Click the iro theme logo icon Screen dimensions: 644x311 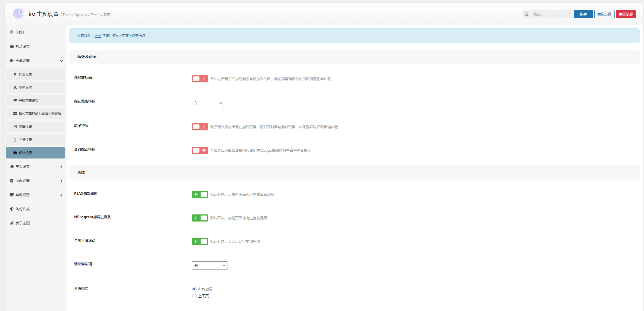(x=18, y=13)
